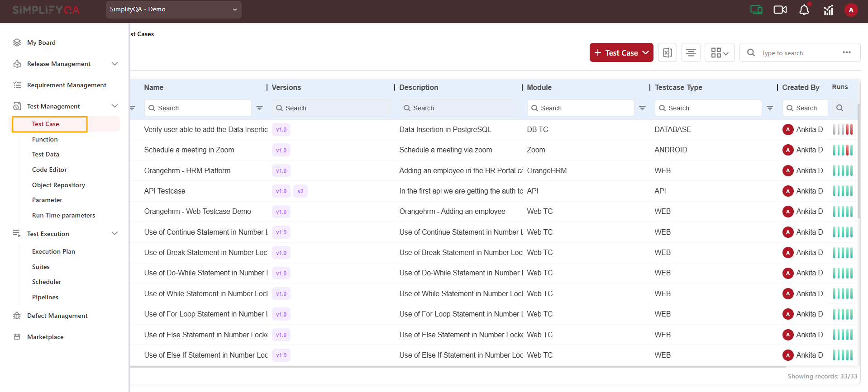The image size is (868, 392).
Task: Open the SimplifyQA - Demo project dropdown
Action: pyautogui.click(x=173, y=9)
